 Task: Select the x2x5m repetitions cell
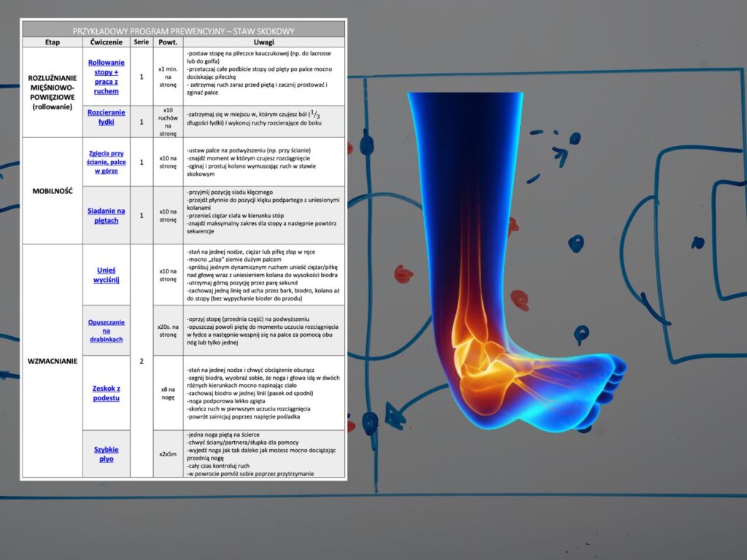(168, 454)
